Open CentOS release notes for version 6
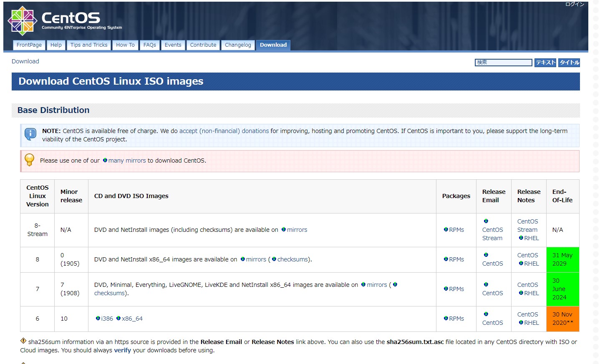This screenshot has width=600, height=364. [x=528, y=314]
